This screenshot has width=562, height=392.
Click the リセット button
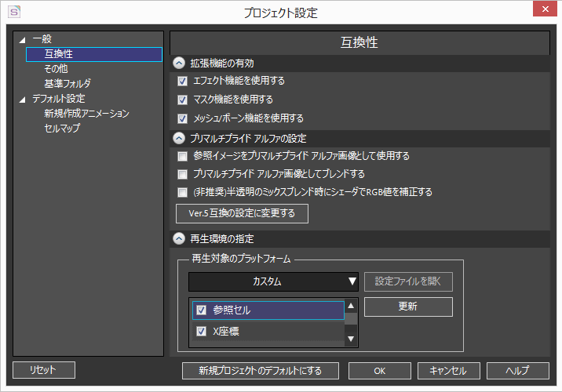point(44,370)
